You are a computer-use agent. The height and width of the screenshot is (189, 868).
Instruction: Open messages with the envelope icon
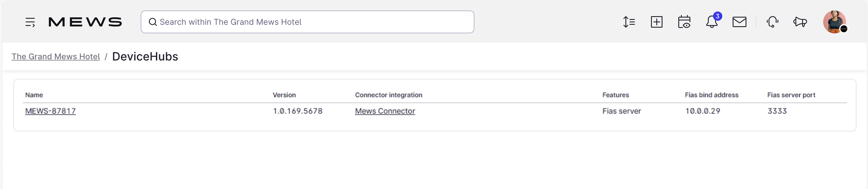point(739,22)
